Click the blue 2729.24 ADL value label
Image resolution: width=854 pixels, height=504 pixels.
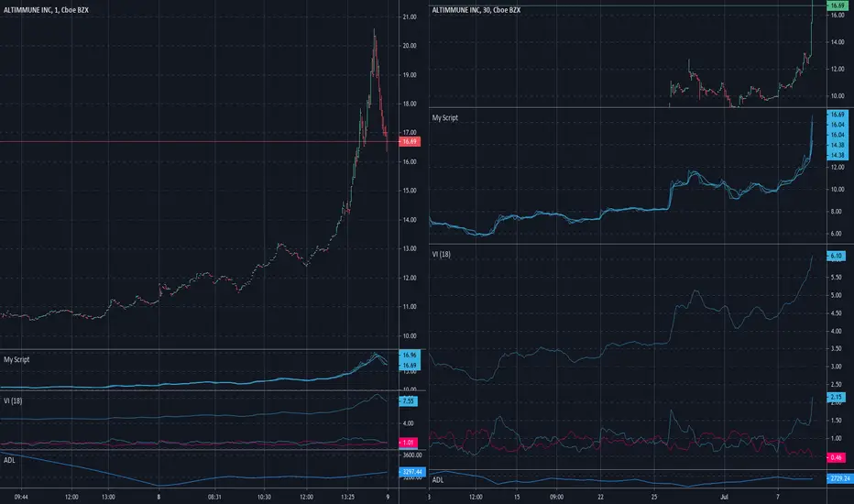click(839, 478)
